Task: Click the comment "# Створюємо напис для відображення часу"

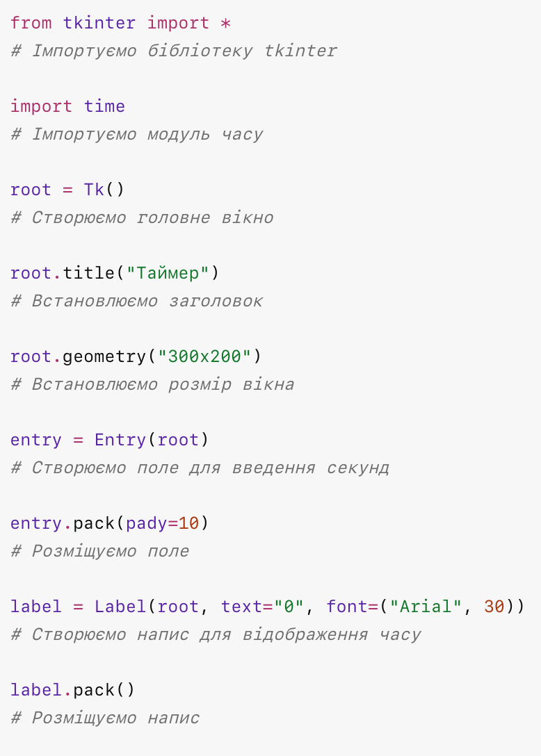Action: tap(216, 634)
